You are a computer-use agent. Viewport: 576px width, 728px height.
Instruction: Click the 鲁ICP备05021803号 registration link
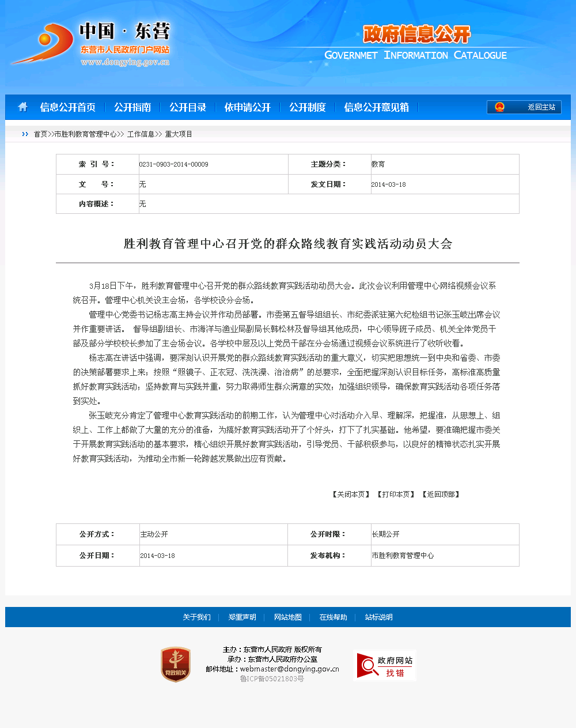click(272, 679)
